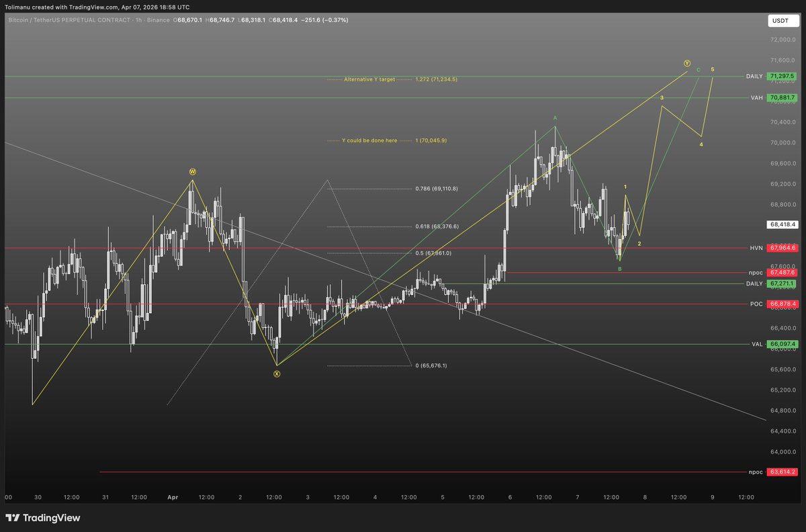Click 70,000.0 on the price axis
The height and width of the screenshot is (532, 806).
point(782,143)
